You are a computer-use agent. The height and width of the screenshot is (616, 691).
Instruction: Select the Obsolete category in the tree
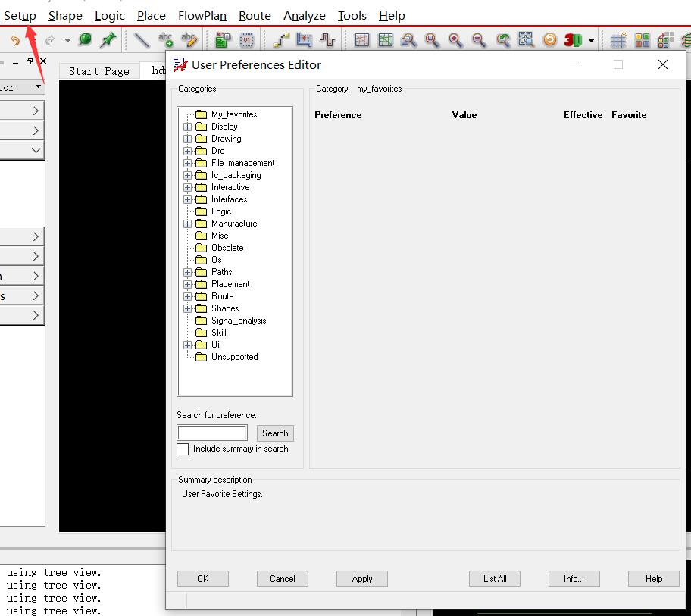tap(220, 248)
